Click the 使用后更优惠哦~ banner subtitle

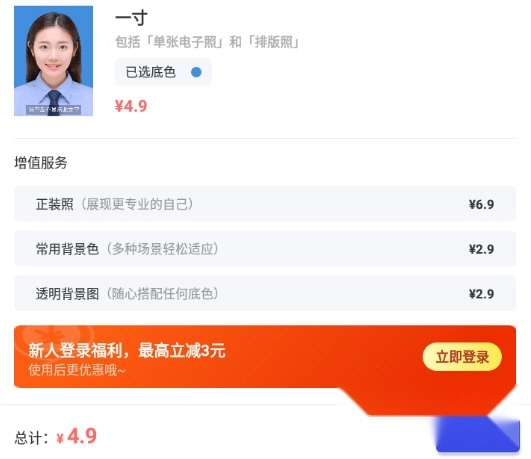pos(77,370)
